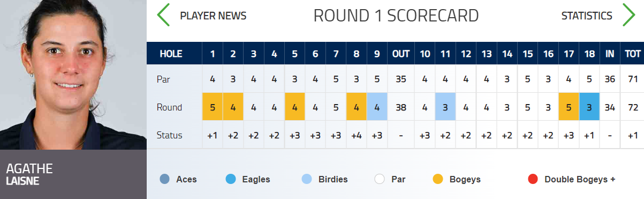The width and height of the screenshot is (644, 199).
Task: Click the green right arrow chevron
Action: click(629, 16)
